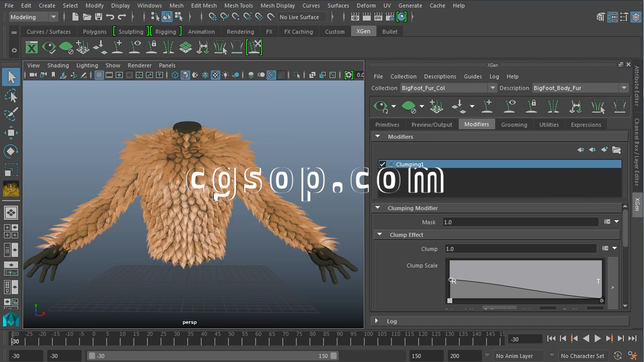Toggle the viewport grid display button

click(x=99, y=75)
